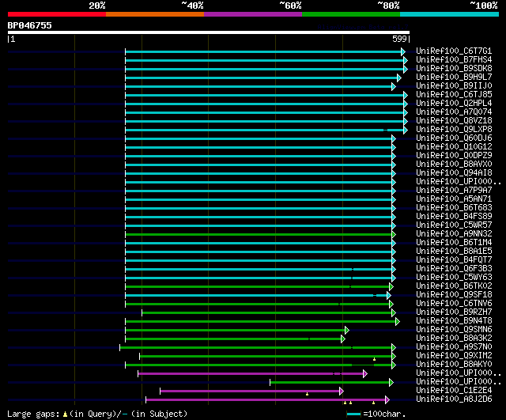Image resolution: width=506 pixels, height=420 pixels.
Task: Select the UniRef100_Q94AI8 label
Action: pos(454,173)
